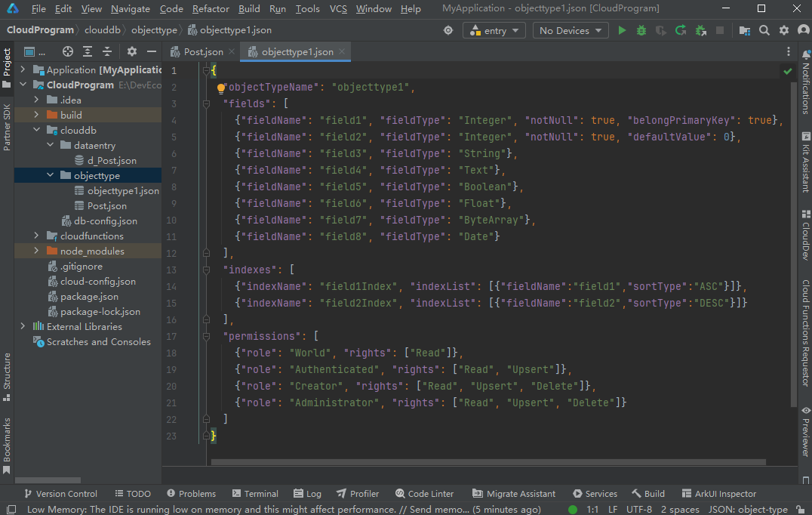Collapse all nodes in Project panel toolbar

(x=107, y=51)
